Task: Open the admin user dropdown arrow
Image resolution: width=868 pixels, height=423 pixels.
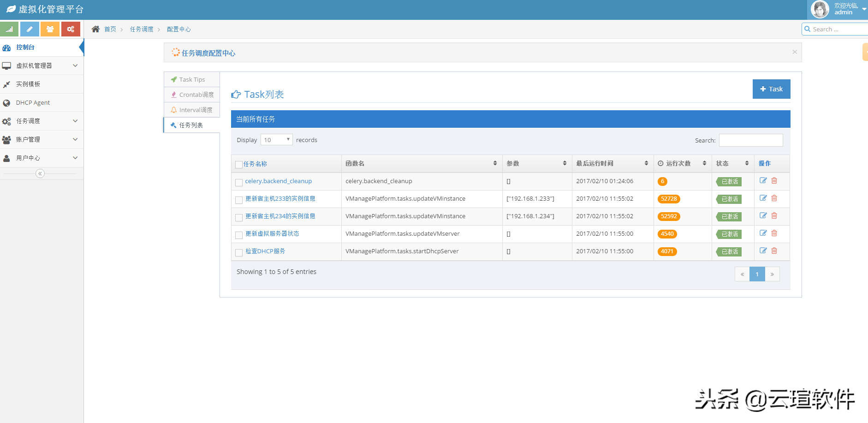Action: (864, 9)
